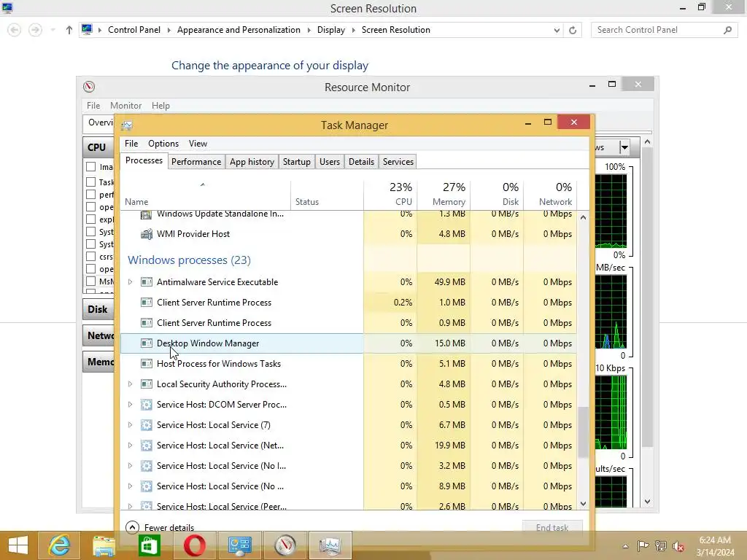Open Resource Monitor Monitor menu
747x560 pixels.
125,106
